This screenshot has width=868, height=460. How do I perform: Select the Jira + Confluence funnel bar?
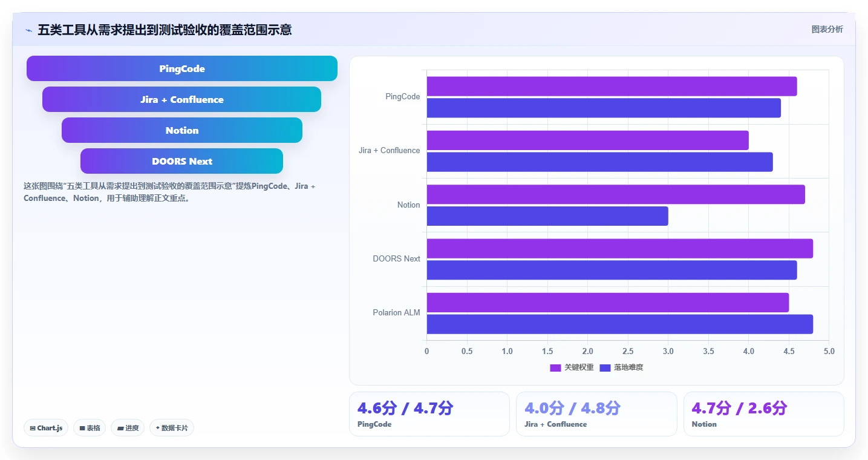pyautogui.click(x=181, y=99)
